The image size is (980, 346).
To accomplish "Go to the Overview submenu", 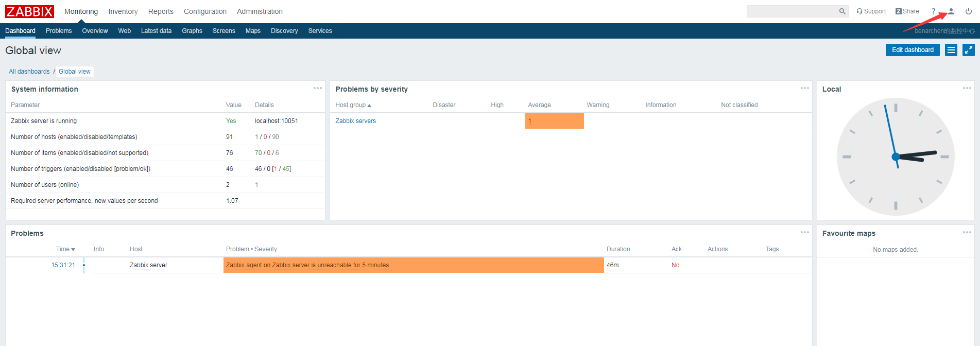I will point(95,31).
